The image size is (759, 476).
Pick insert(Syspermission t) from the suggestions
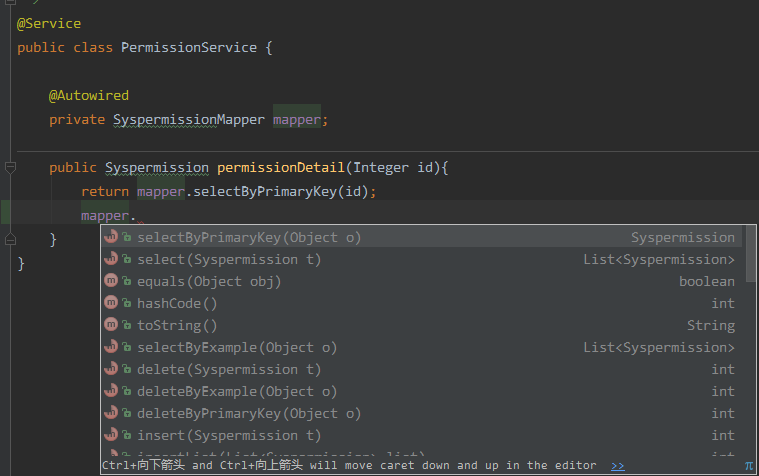(229, 436)
